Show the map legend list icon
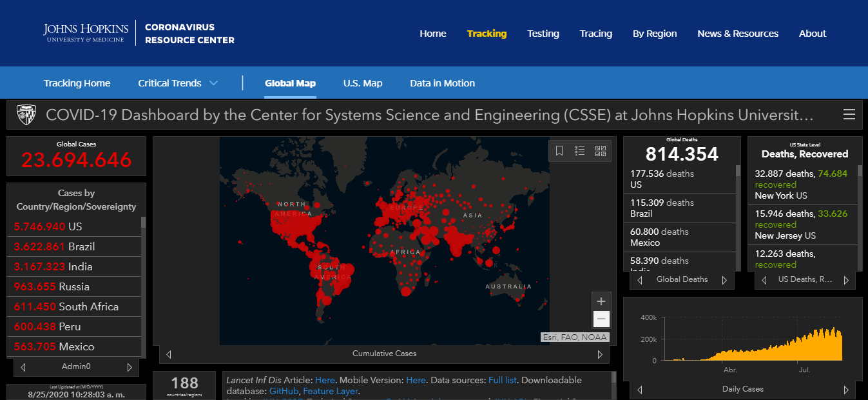 580,151
